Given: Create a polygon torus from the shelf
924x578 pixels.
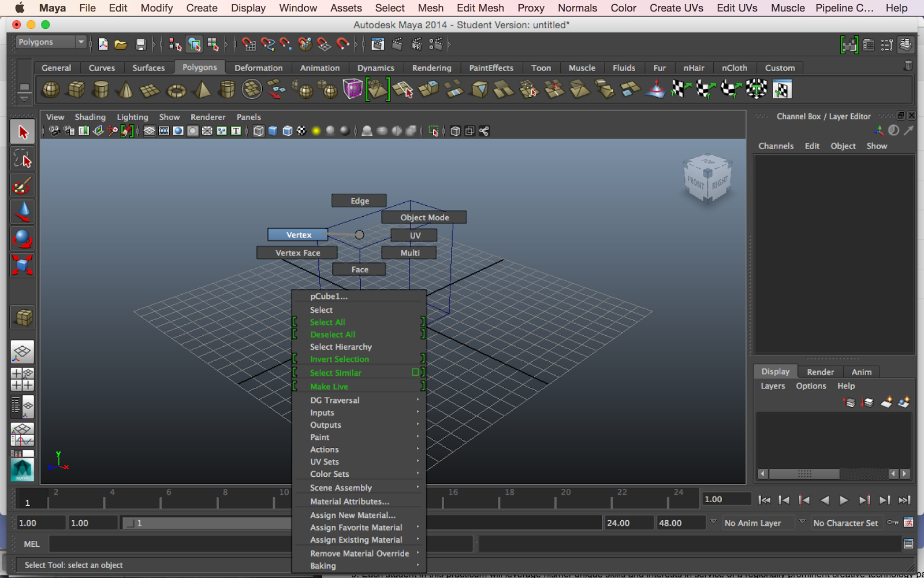Looking at the screenshot, I should pos(176,90).
